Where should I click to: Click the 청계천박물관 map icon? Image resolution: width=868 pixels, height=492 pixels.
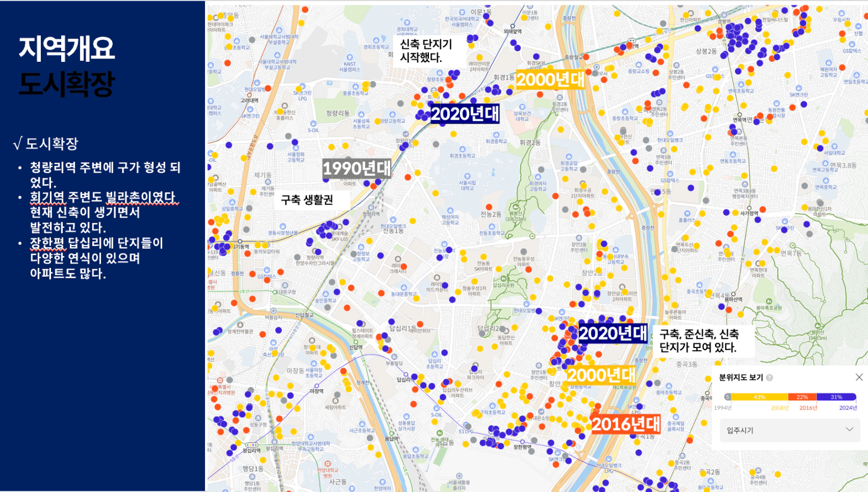coord(240,325)
